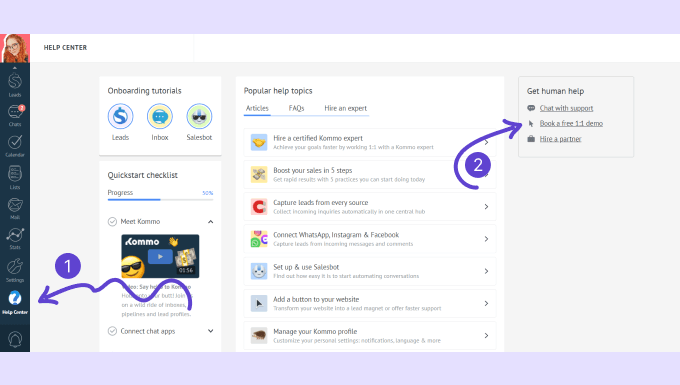Screen dimensions: 680x385
Task: Click the Chat with support link
Action: [x=566, y=108]
